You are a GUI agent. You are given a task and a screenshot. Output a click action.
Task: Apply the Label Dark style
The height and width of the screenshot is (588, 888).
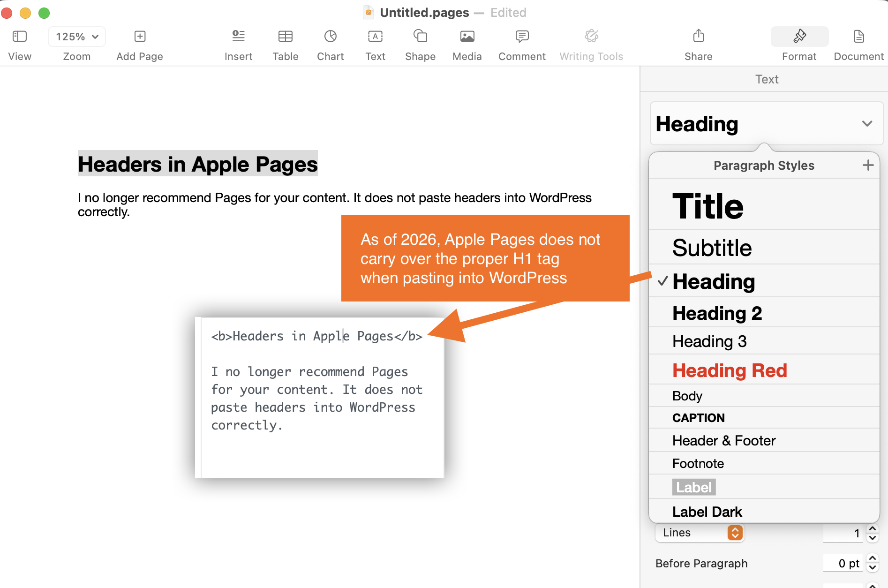[764, 511]
